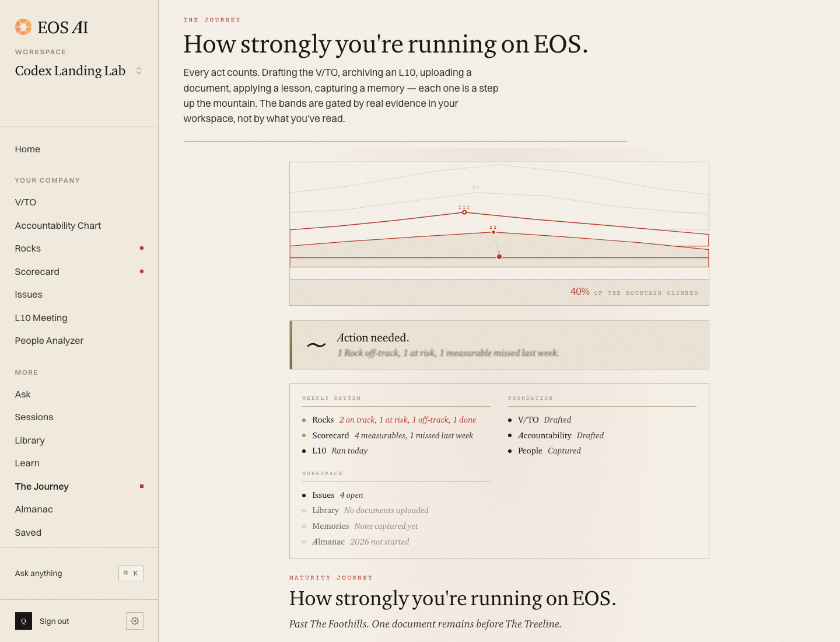Click the red square marker next to The Journey
Image resolution: width=840 pixels, height=642 pixels.
[142, 486]
